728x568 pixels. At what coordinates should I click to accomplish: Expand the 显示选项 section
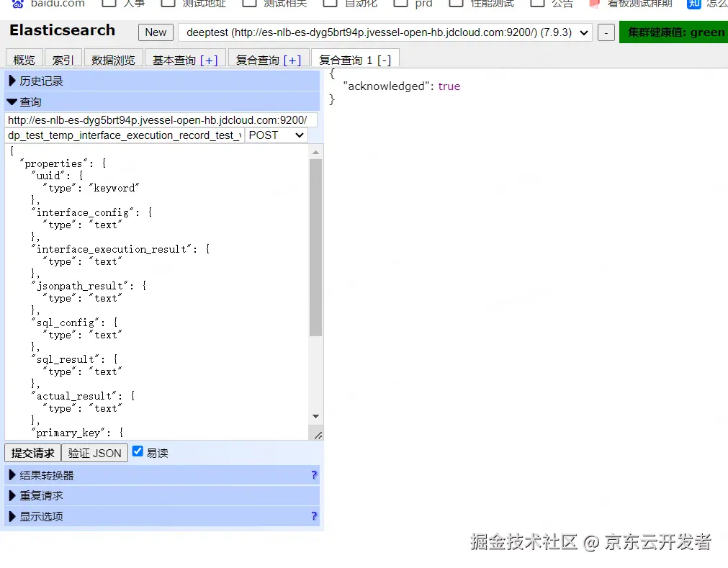point(162,516)
